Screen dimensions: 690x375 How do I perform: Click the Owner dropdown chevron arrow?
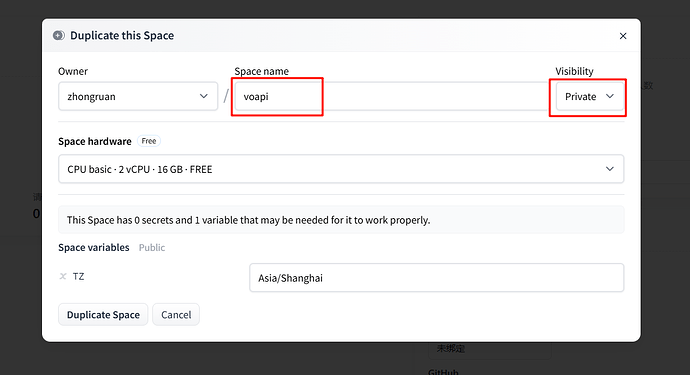click(x=203, y=96)
